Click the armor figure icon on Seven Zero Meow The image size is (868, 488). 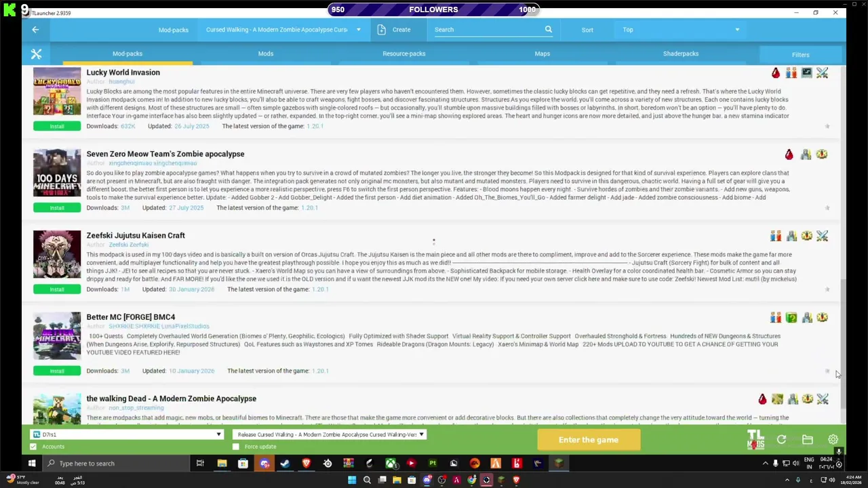[806, 155]
